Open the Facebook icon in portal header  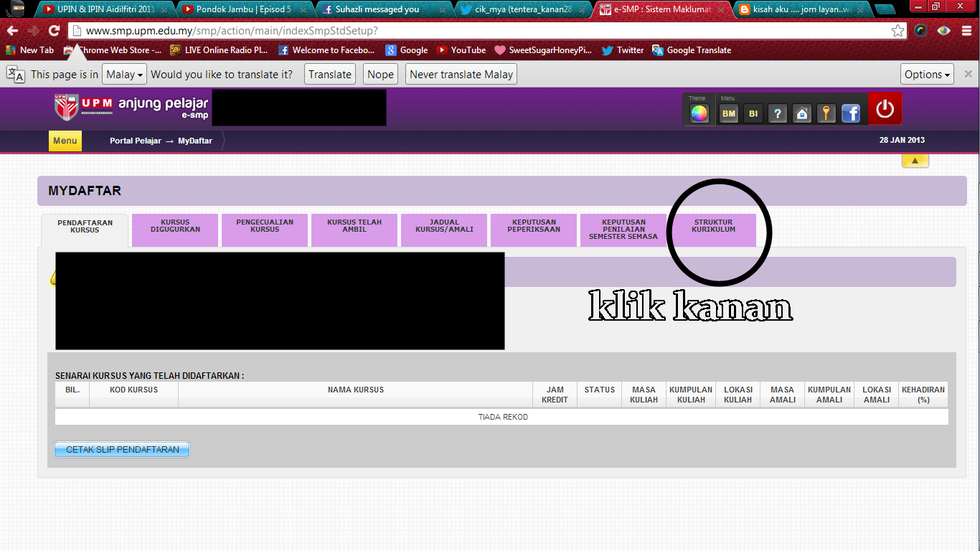tap(851, 113)
